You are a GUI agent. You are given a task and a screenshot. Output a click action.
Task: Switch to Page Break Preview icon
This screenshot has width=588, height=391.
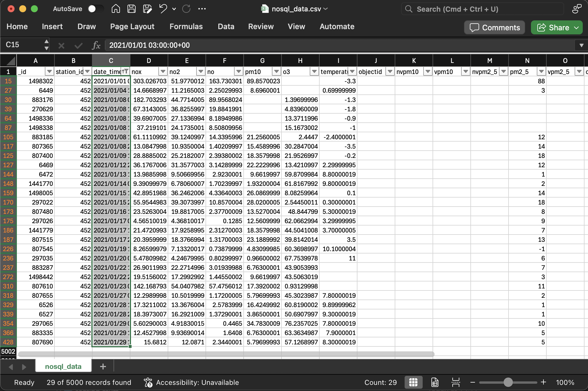(x=456, y=382)
